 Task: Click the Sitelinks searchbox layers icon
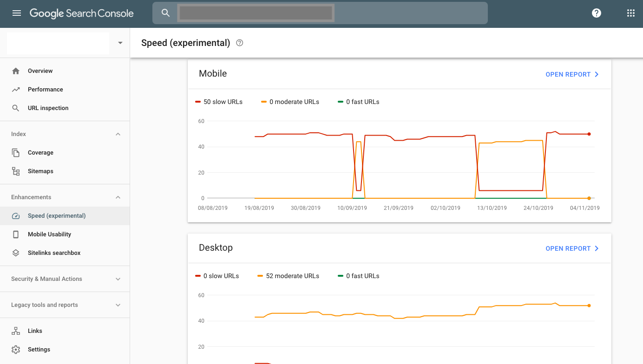(x=16, y=253)
